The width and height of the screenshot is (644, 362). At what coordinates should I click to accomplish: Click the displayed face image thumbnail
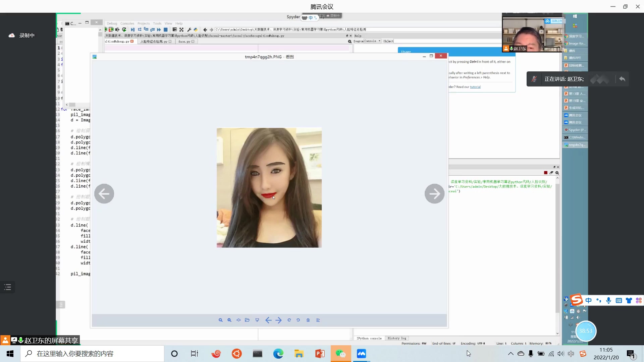pyautogui.click(x=269, y=187)
